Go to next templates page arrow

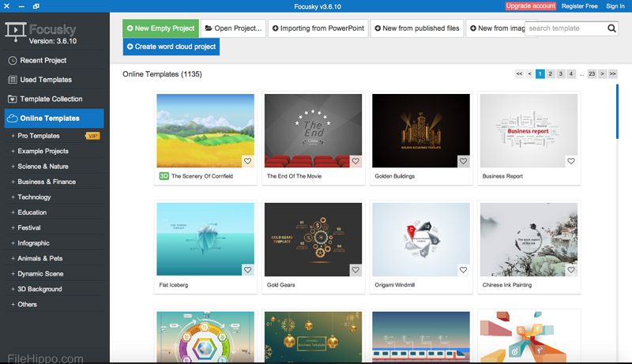[602, 73]
